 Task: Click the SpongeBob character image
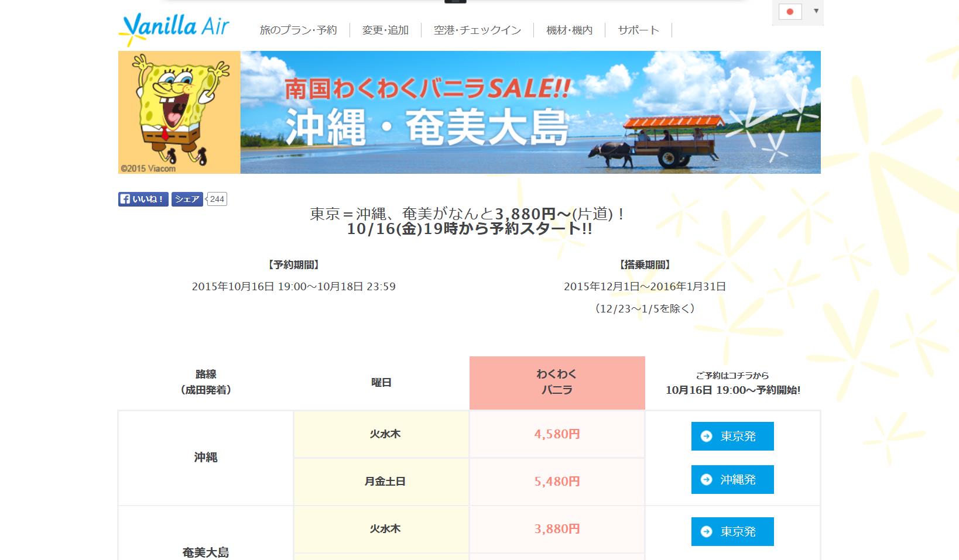coord(179,112)
